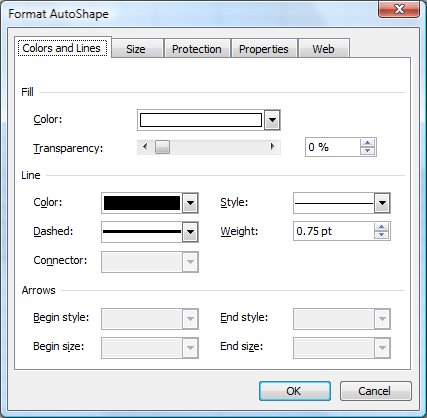The width and height of the screenshot is (427, 418).
Task: Close the Format AutoShape dialog
Action: [x=399, y=9]
